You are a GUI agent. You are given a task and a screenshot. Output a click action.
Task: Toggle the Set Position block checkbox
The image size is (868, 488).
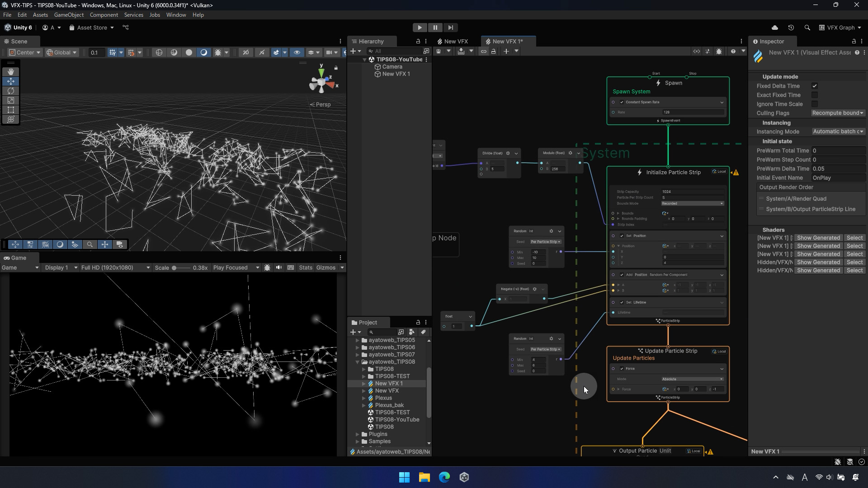click(x=622, y=236)
